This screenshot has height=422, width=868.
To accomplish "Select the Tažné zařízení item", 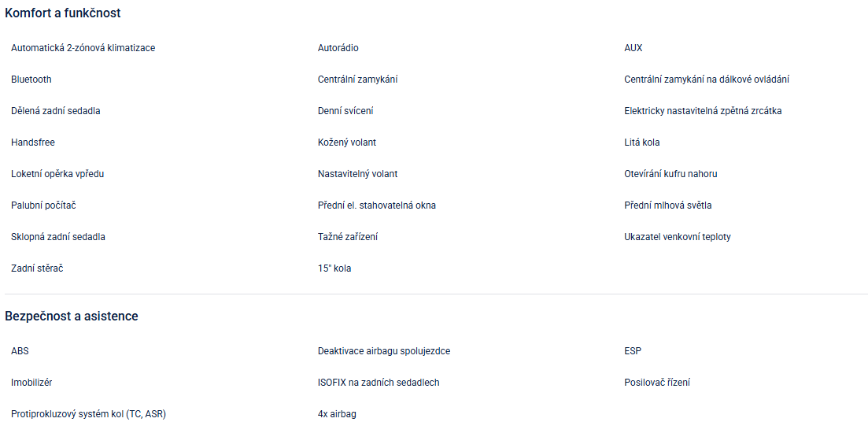I will click(347, 237).
